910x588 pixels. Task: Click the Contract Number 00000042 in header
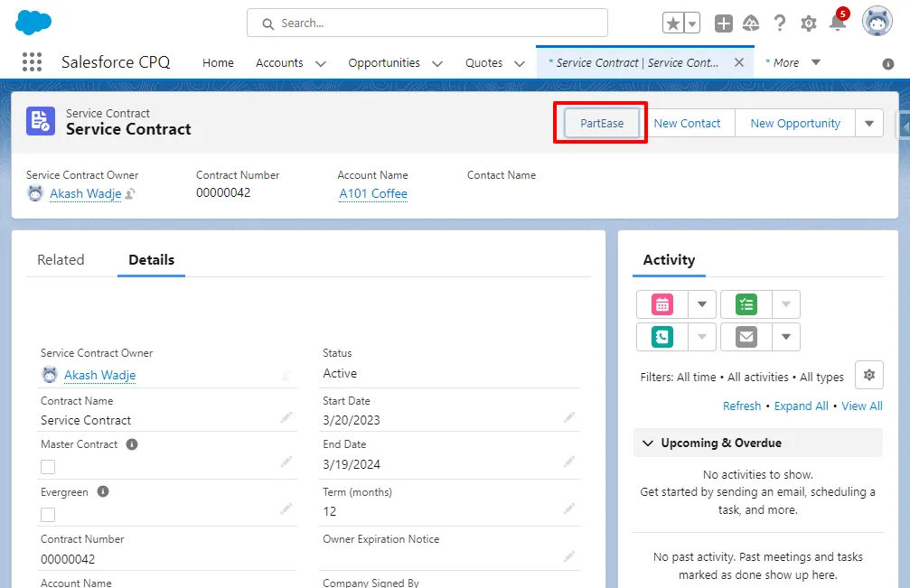(223, 192)
